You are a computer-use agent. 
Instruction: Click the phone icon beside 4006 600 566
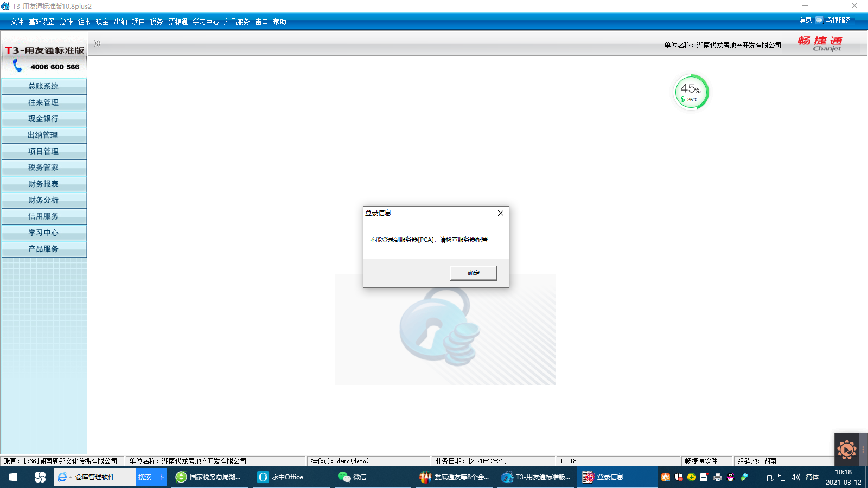[x=17, y=66]
